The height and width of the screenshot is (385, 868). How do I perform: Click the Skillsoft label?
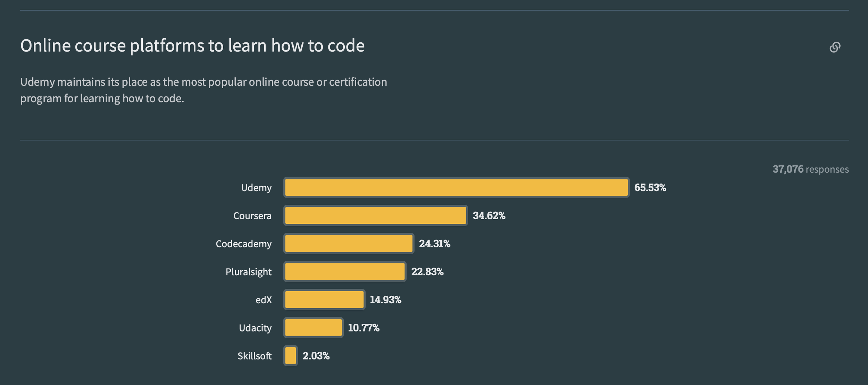tap(254, 356)
